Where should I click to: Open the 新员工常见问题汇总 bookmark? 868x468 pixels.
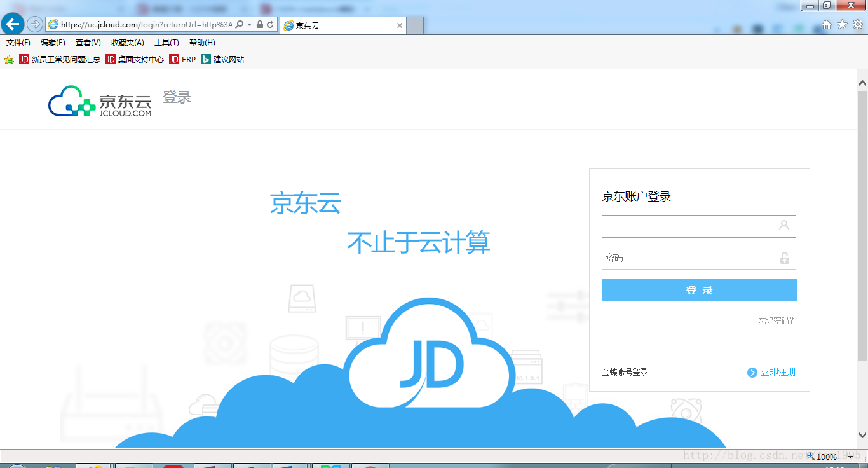(60, 60)
